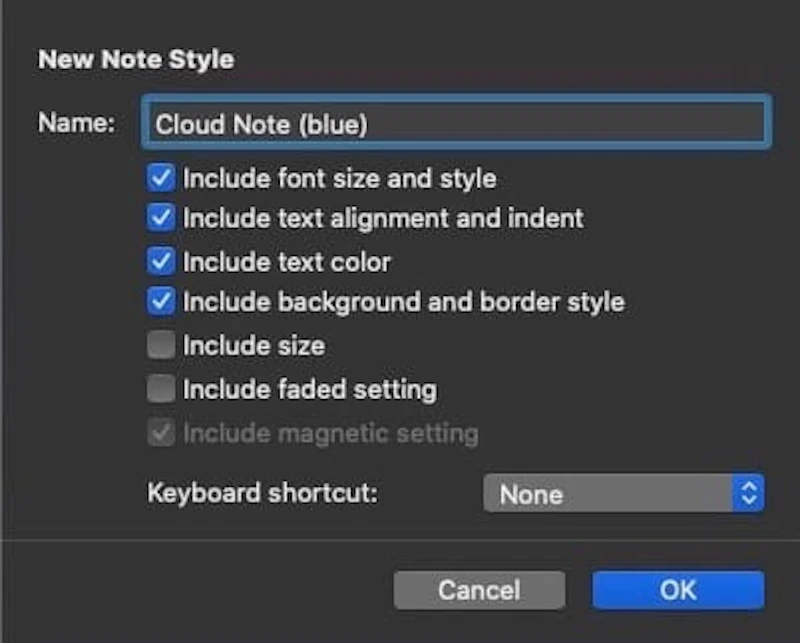Click the greyed-out magnetic setting checkbox
The width and height of the screenshot is (800, 643).
pos(161,433)
